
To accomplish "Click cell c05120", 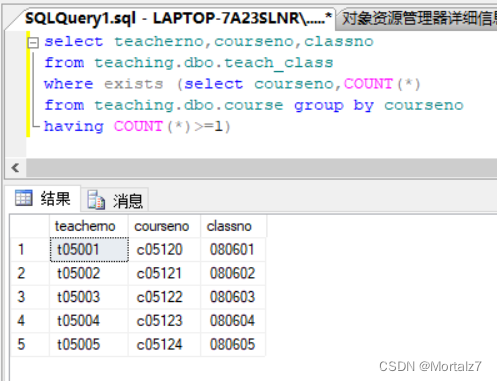I will (x=164, y=249).
